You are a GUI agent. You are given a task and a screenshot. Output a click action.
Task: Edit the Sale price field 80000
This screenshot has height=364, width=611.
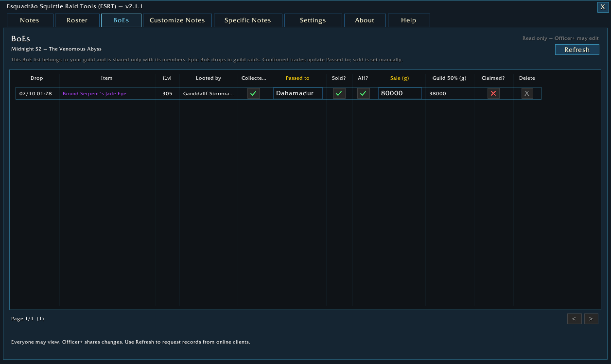[x=400, y=93]
